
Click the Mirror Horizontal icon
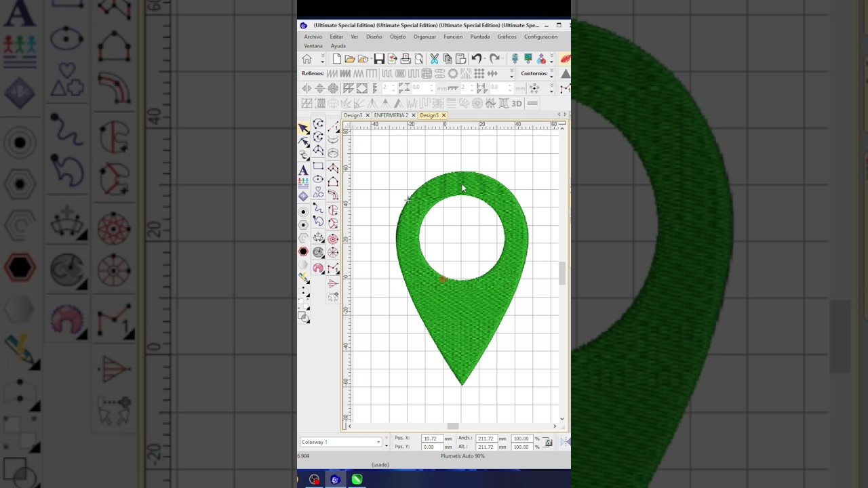click(x=307, y=89)
